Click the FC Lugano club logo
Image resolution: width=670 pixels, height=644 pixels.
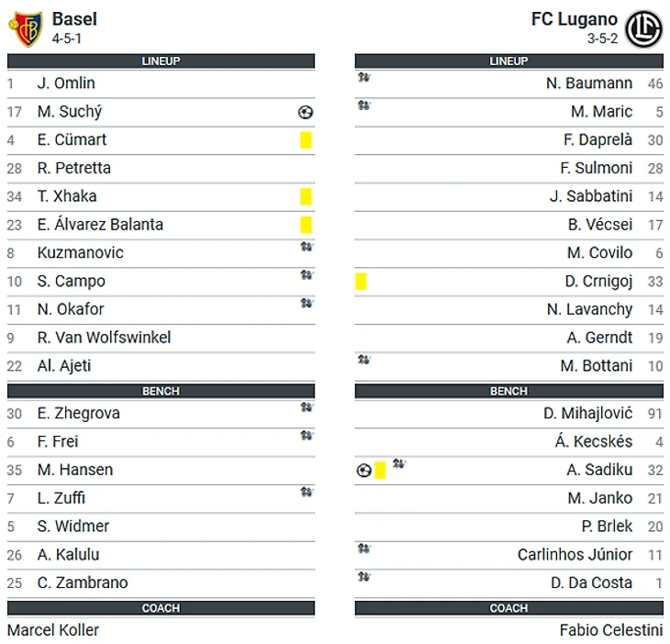643,28
